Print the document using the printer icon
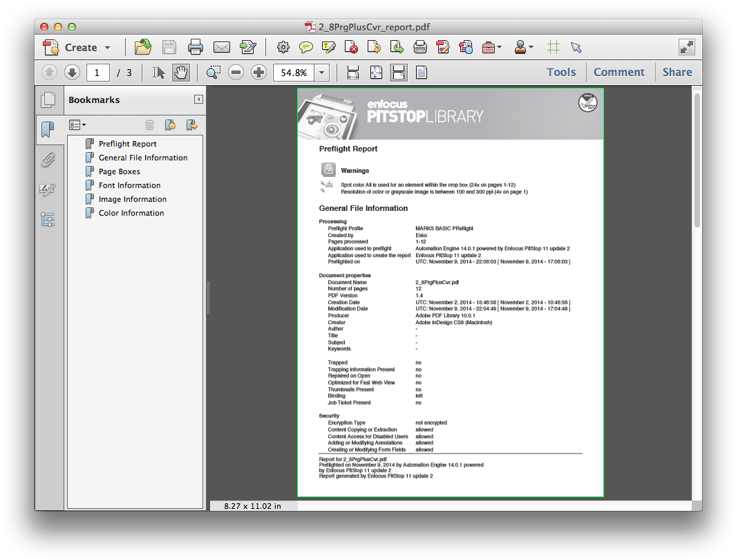736x560 pixels. pos(196,48)
